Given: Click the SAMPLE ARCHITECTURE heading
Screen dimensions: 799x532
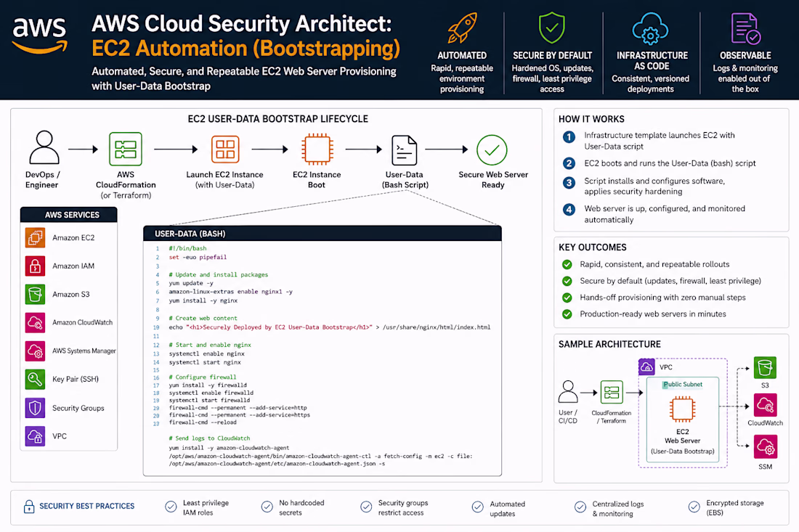Looking at the screenshot, I should 609,344.
